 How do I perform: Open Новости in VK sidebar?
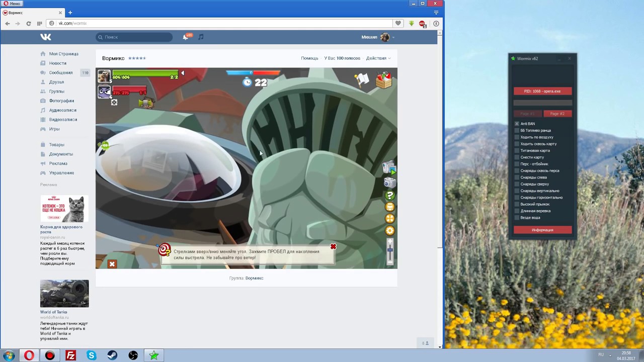57,63
